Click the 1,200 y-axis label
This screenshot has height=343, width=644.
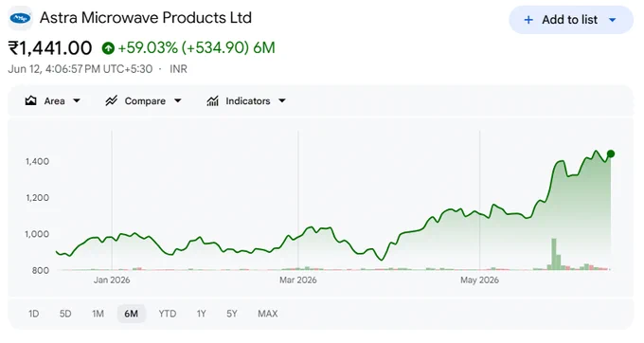tap(37, 198)
